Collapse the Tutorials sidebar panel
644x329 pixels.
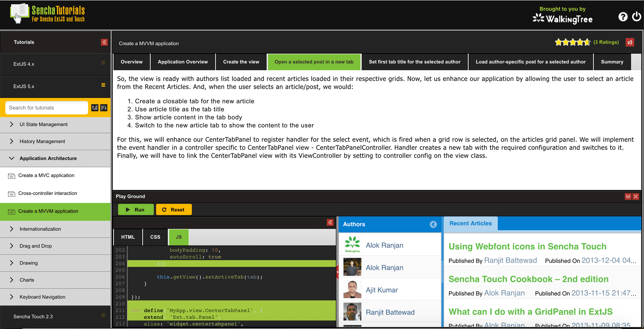104,42
